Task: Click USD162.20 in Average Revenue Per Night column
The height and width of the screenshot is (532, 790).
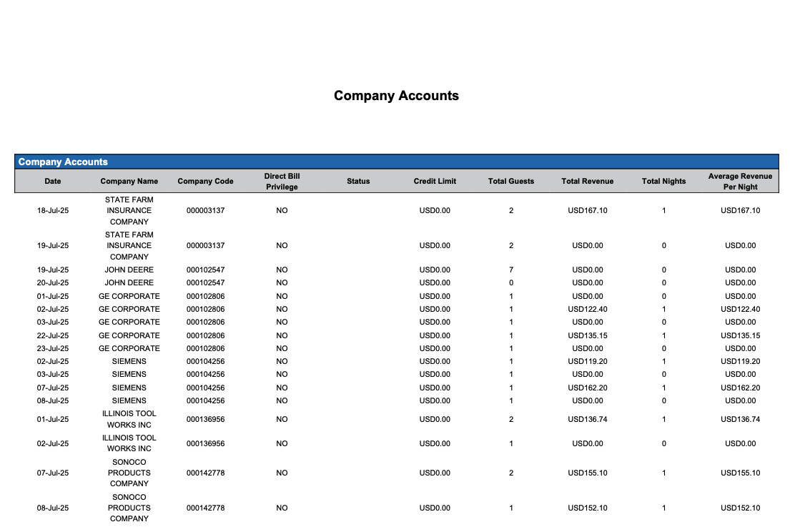Action: (x=740, y=388)
